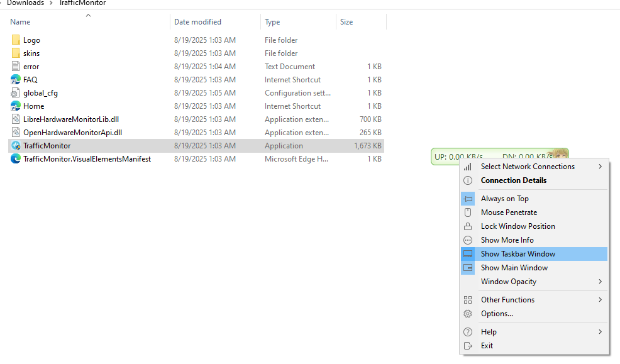
Task: Click the Options gear icon in menu
Action: coord(468,314)
